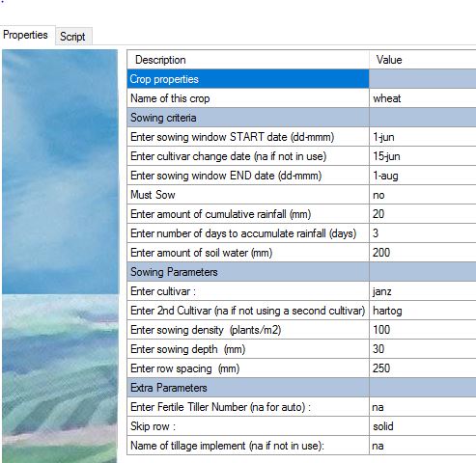Switch to the Script tab
Screen dimensions: 476x463
(x=73, y=37)
